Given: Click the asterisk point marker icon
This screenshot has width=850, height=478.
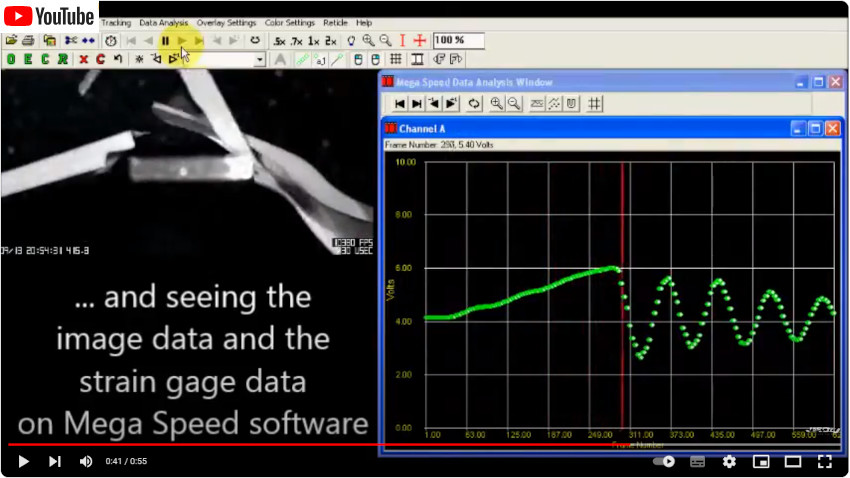Looking at the screenshot, I should 139,59.
